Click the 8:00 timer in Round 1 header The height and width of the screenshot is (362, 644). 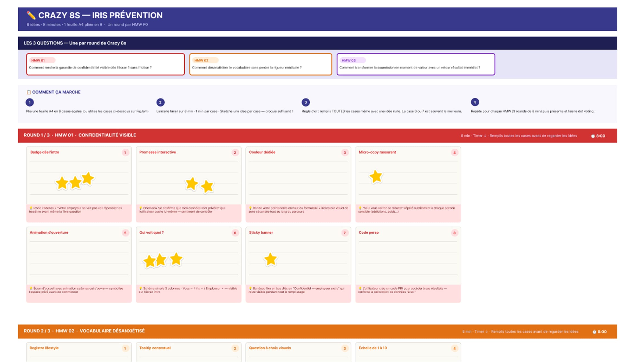(601, 136)
